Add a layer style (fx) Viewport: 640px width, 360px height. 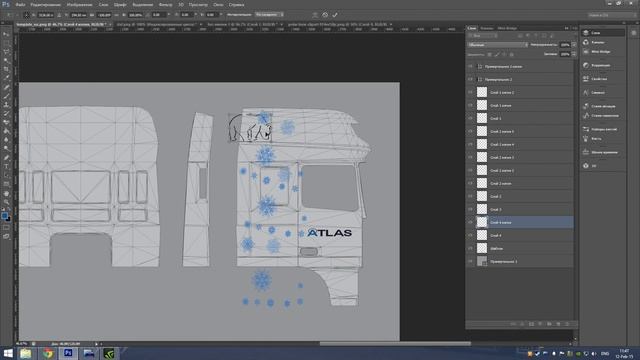(x=522, y=324)
